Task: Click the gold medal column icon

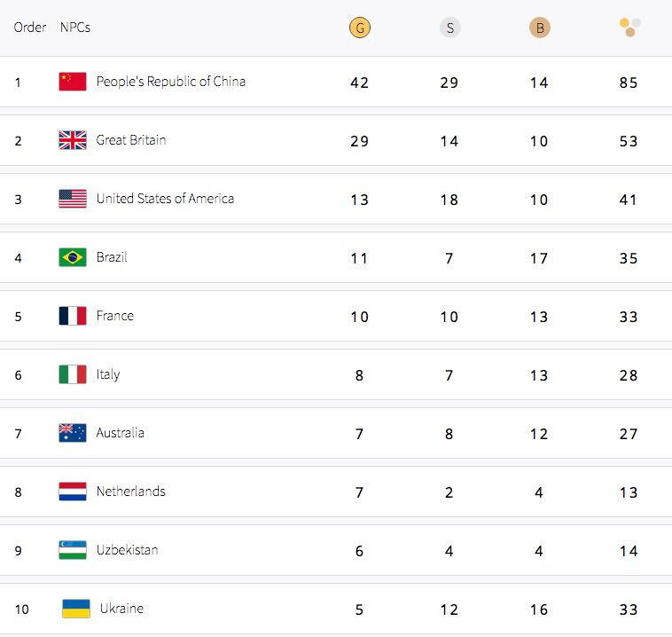Action: pos(359,28)
